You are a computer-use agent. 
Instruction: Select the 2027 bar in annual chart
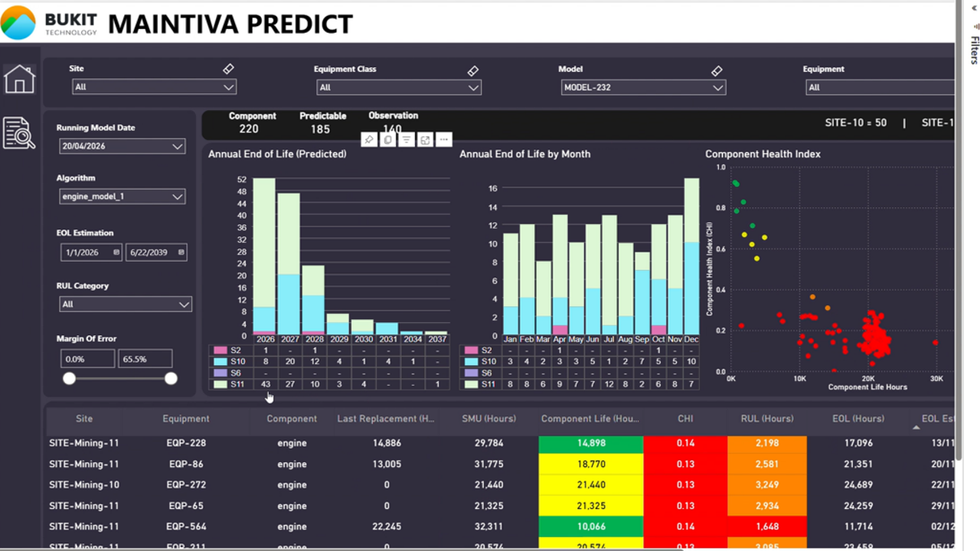pyautogui.click(x=289, y=264)
